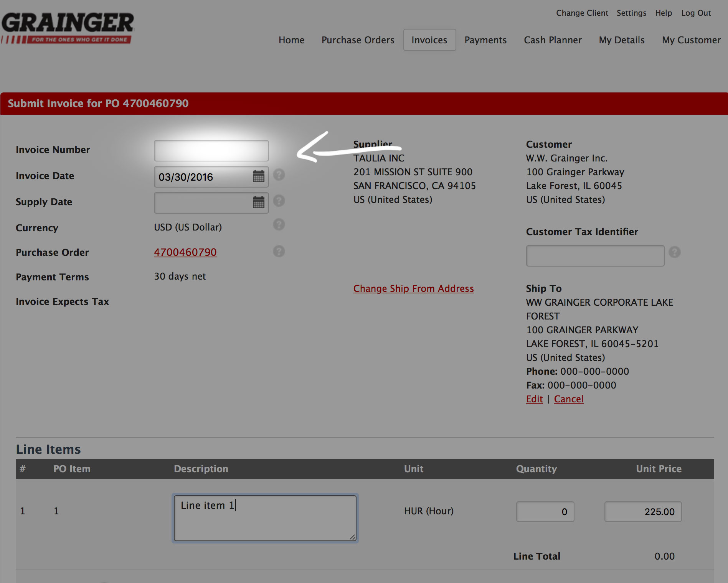728x583 pixels.
Task: Open the Payments section
Action: click(485, 40)
